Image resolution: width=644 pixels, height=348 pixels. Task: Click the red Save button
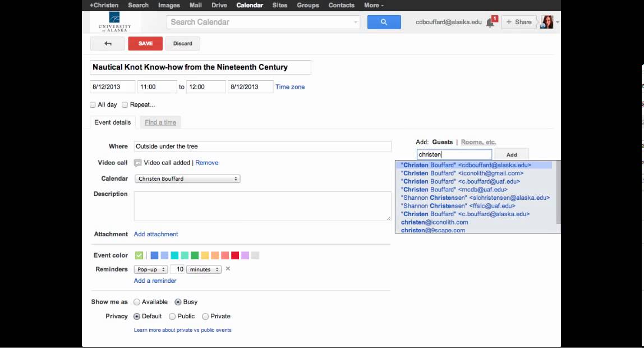pos(145,43)
